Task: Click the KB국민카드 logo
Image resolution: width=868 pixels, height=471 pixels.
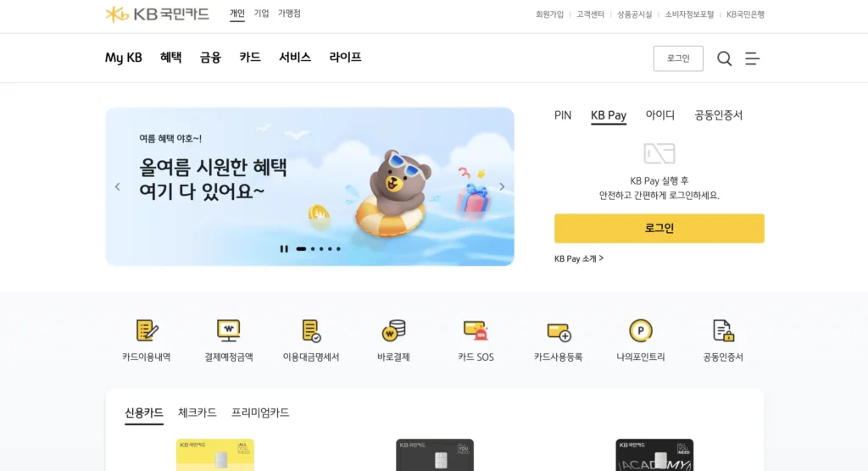Action: pyautogui.click(x=157, y=14)
